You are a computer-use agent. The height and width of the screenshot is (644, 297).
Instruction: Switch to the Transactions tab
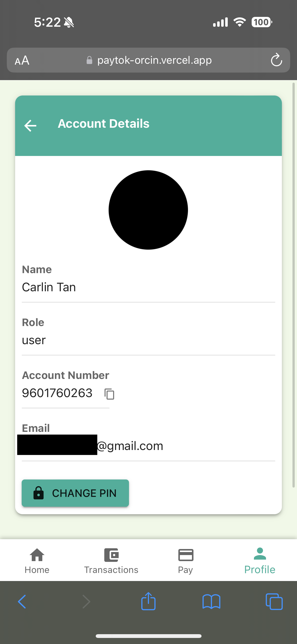111,561
